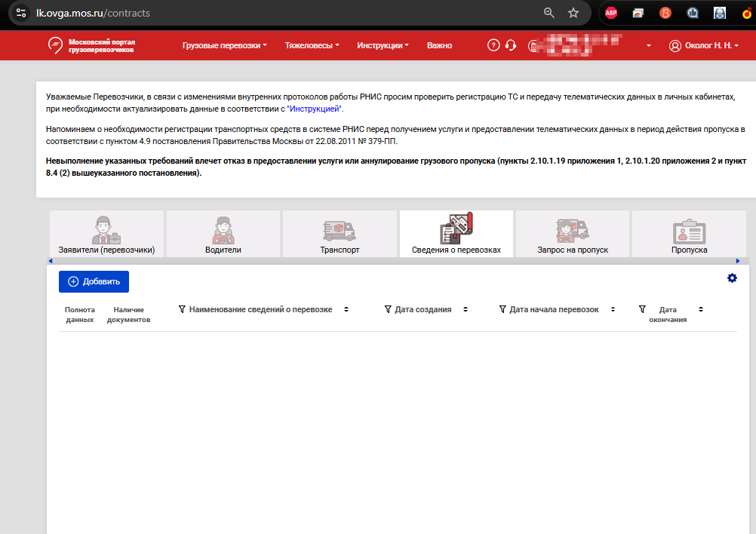This screenshot has height=534, width=756.
Task: Open the blurred organization selector arrow
Action: tap(648, 46)
